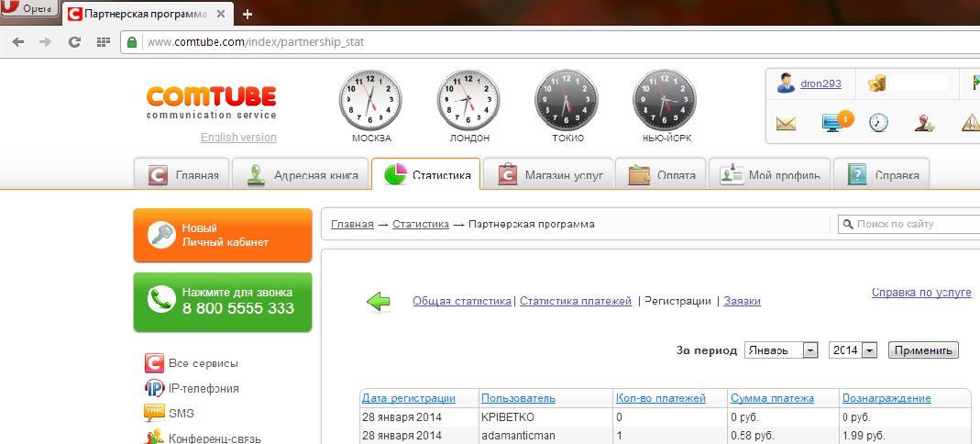Click the green back arrow
This screenshot has width=980, height=444.
378,302
